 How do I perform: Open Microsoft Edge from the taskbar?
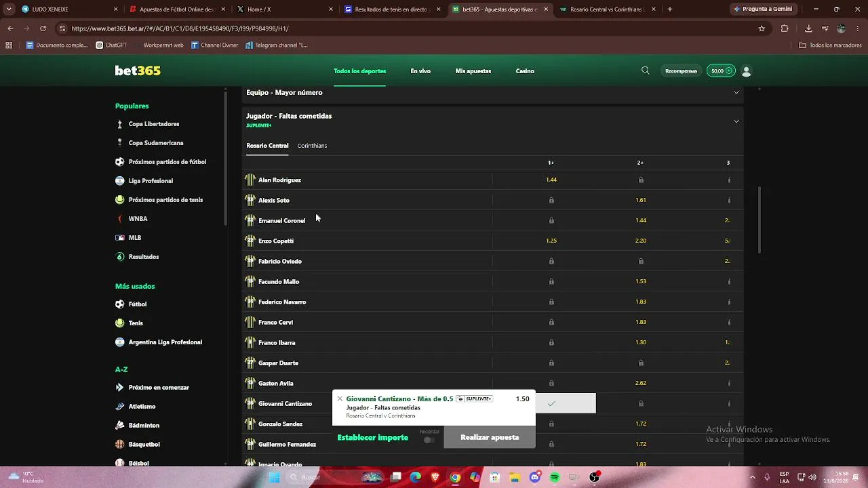point(416,477)
